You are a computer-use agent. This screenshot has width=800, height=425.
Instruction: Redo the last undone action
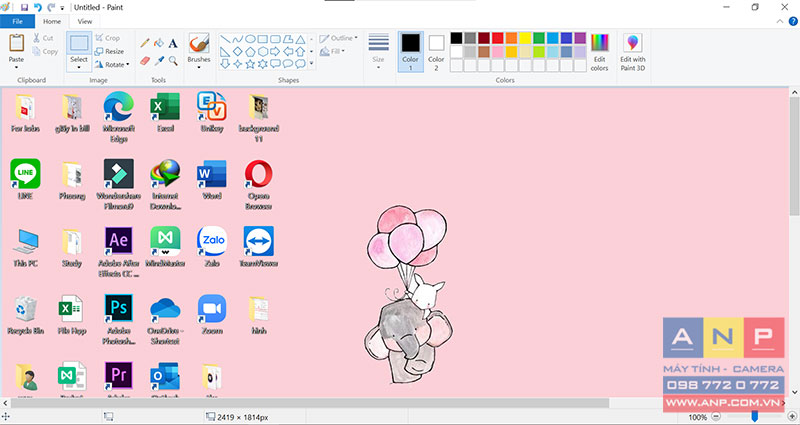tap(51, 7)
